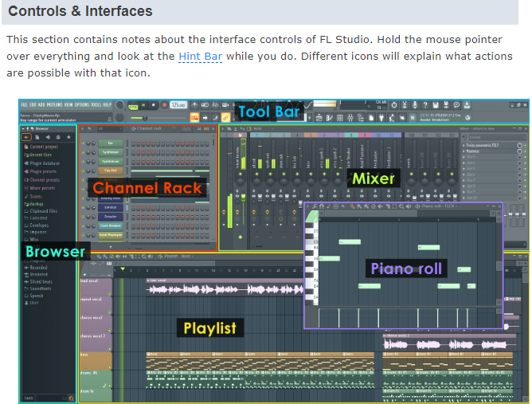This screenshot has width=532, height=404.
Task: Click the Stop button in transport
Action: (x=154, y=105)
